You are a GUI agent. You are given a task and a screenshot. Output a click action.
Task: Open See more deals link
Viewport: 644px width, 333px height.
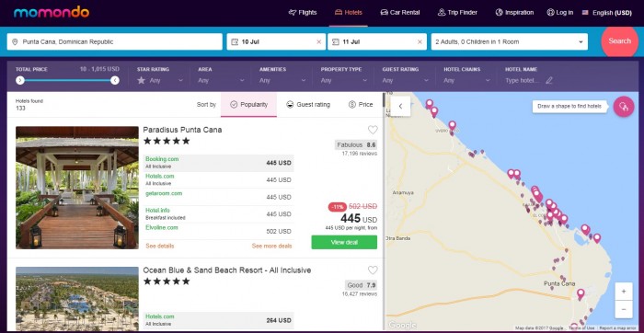[272, 246]
